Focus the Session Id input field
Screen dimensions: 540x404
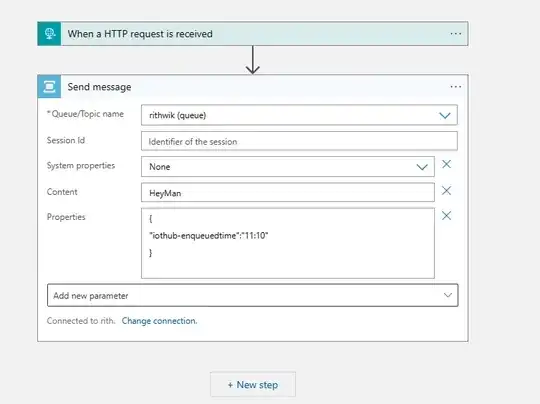pyautogui.click(x=299, y=141)
